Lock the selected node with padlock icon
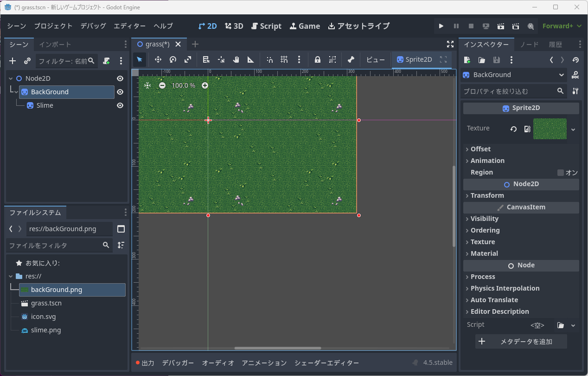Viewport: 588px width, 376px height. (x=318, y=59)
